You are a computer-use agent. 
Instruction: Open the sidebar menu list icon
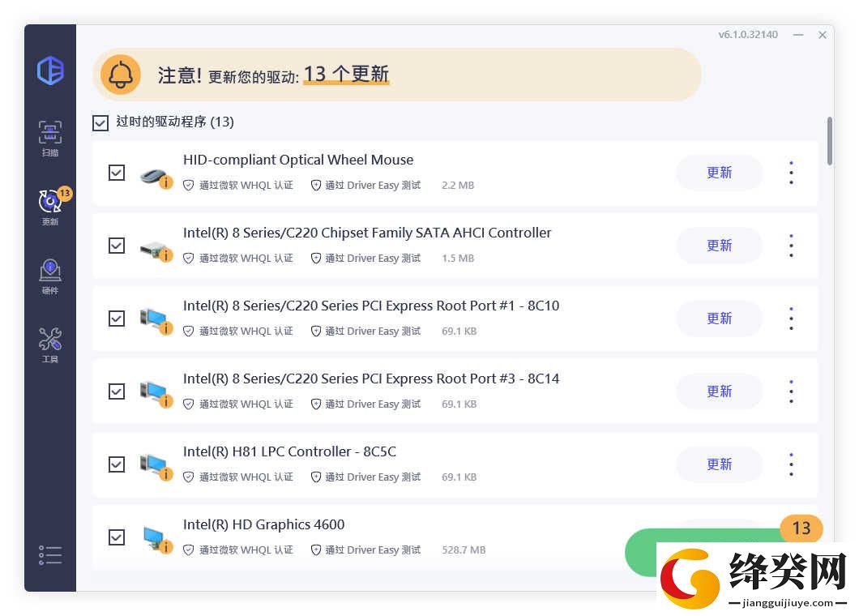[x=50, y=554]
